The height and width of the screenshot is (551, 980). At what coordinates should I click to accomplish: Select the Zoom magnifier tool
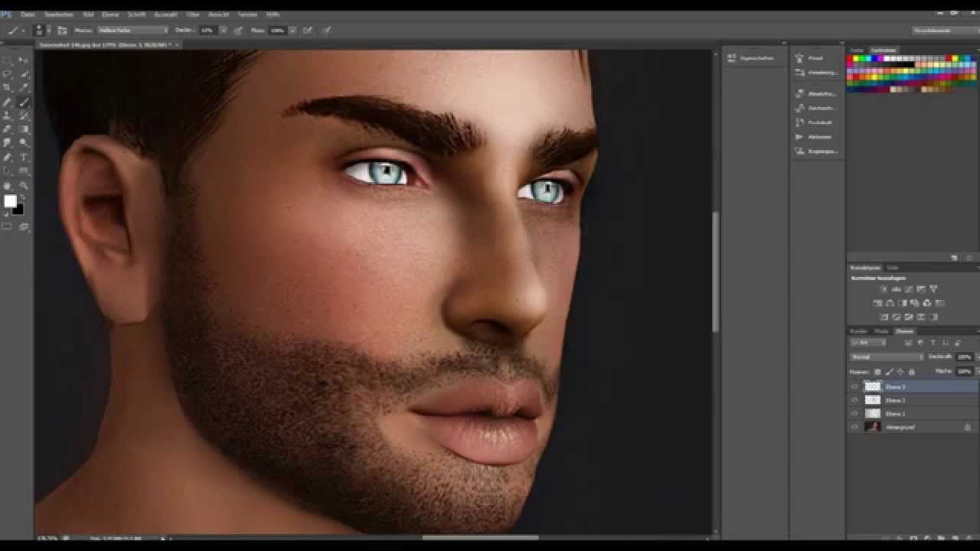[x=24, y=185]
